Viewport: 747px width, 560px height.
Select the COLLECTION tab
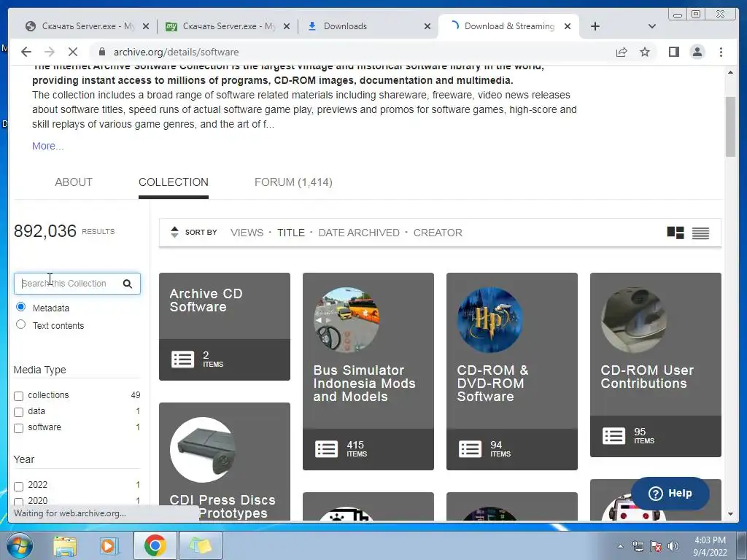[x=174, y=182]
